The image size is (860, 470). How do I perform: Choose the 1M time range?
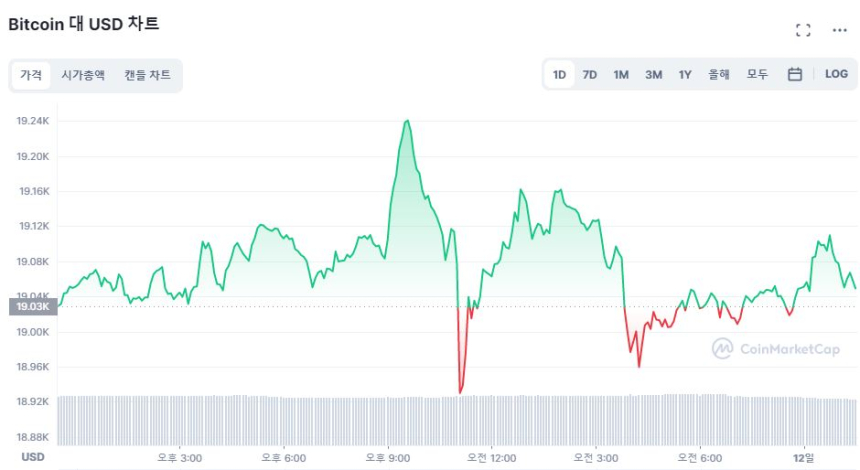point(621,74)
